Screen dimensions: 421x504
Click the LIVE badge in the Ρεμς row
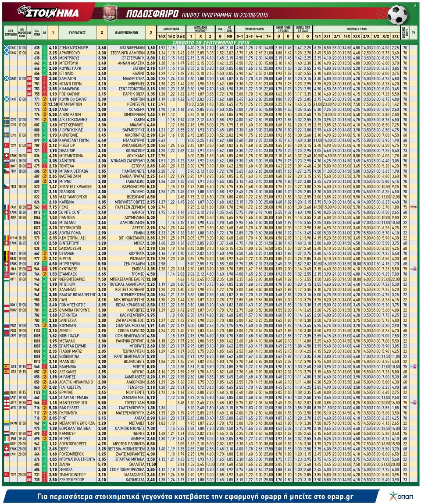point(29,207)
